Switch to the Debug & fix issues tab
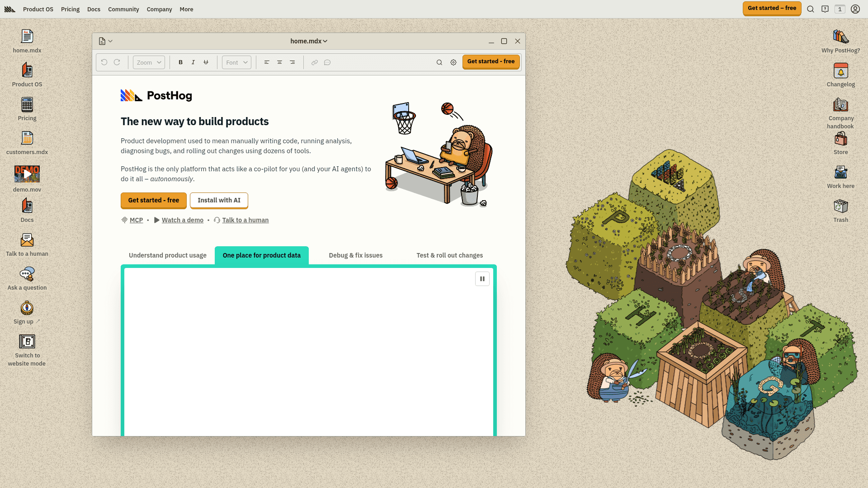This screenshot has width=868, height=488. [356, 255]
